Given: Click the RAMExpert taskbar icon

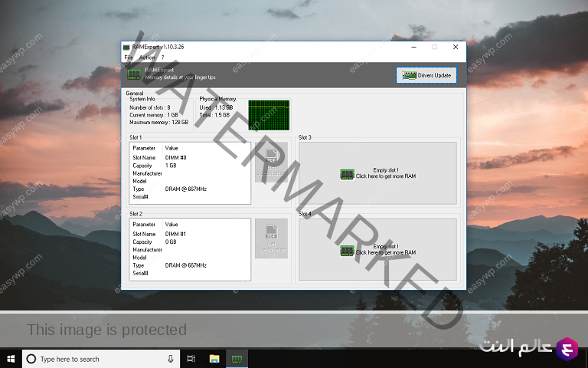Looking at the screenshot, I should 237,359.
